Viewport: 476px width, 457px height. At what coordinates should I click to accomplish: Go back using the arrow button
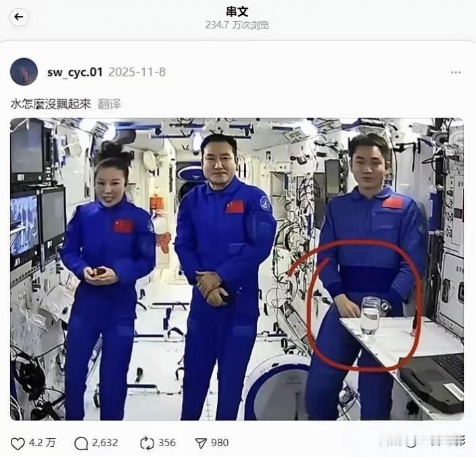point(19,17)
